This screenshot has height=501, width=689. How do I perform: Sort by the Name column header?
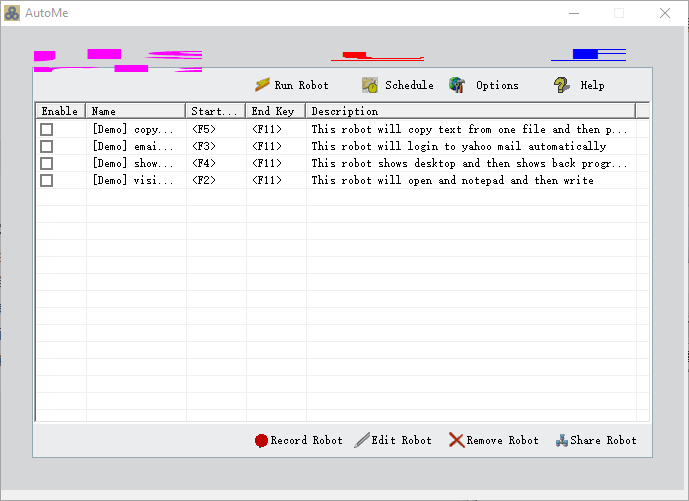[x=136, y=111]
